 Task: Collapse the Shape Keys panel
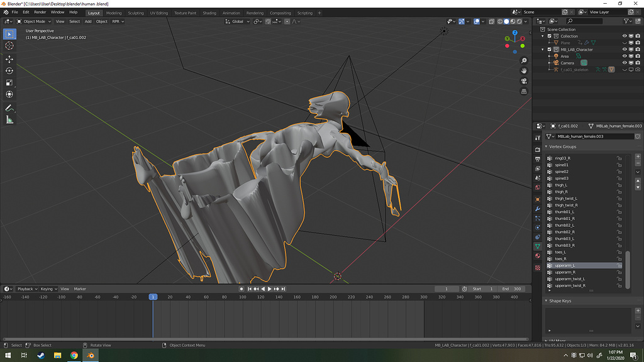[x=547, y=301]
